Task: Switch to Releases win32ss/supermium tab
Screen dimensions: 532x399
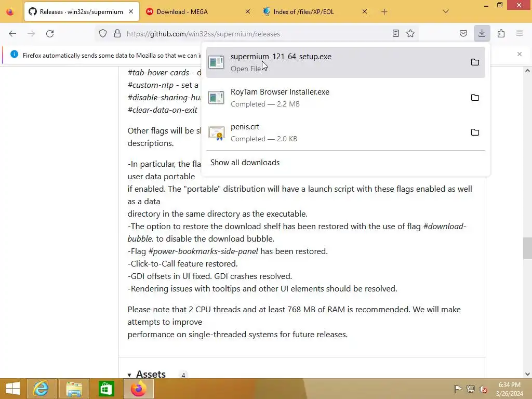Action: 82,12
